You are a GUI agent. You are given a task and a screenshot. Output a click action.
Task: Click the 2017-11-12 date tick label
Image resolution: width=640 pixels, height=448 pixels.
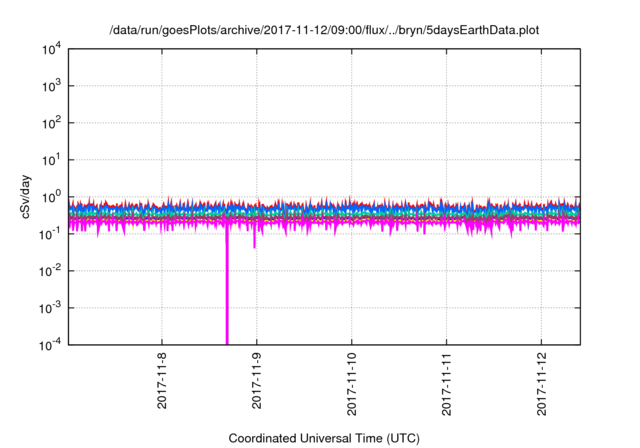pos(541,384)
